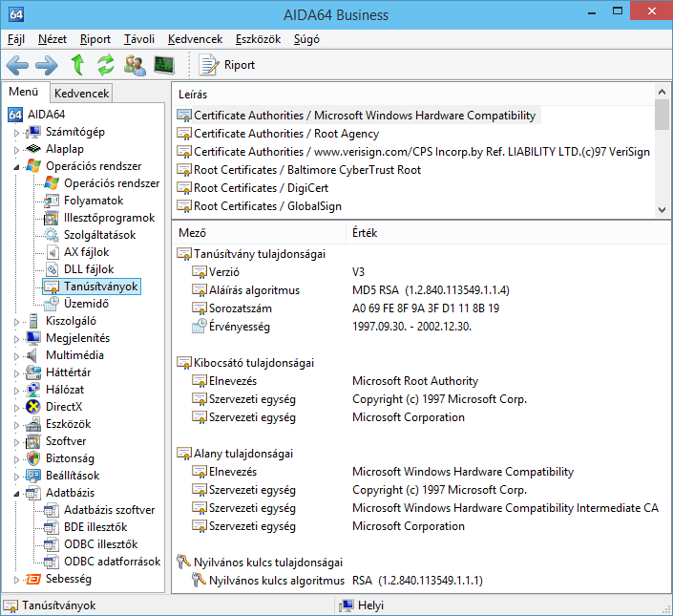
Task: Click the AIDA64 root tree icon
Action: [15, 115]
